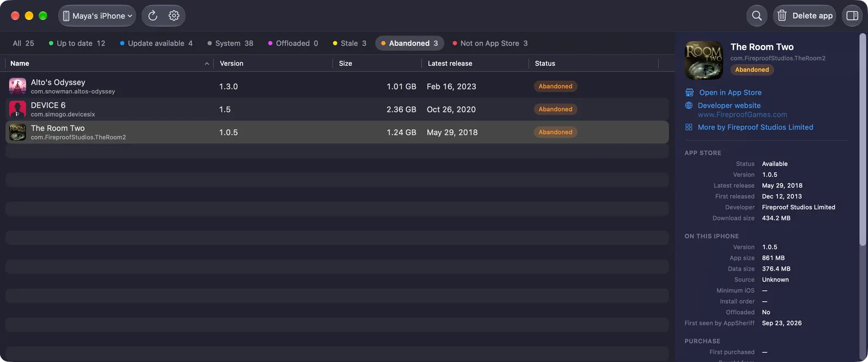Click grid icon beside More by Fireproof Studios
868x362 pixels.
click(689, 127)
